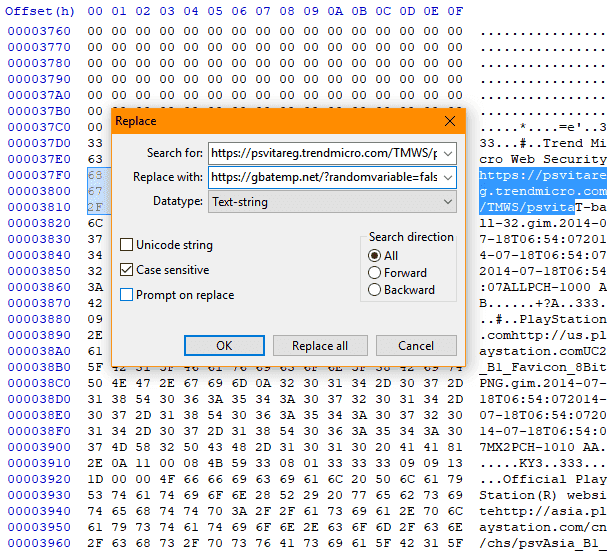Click decoded text '...Official Play'
Screen dimensions: 615x552
click(x=543, y=479)
